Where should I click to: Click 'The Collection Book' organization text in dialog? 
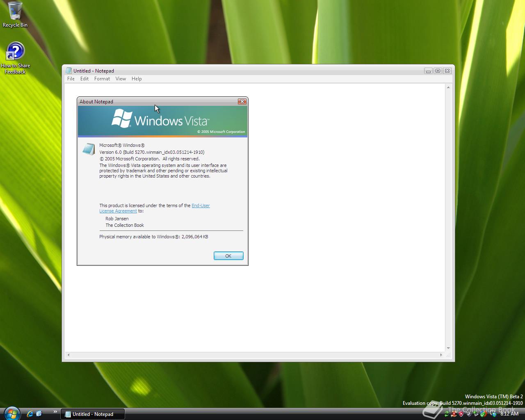tap(125, 225)
